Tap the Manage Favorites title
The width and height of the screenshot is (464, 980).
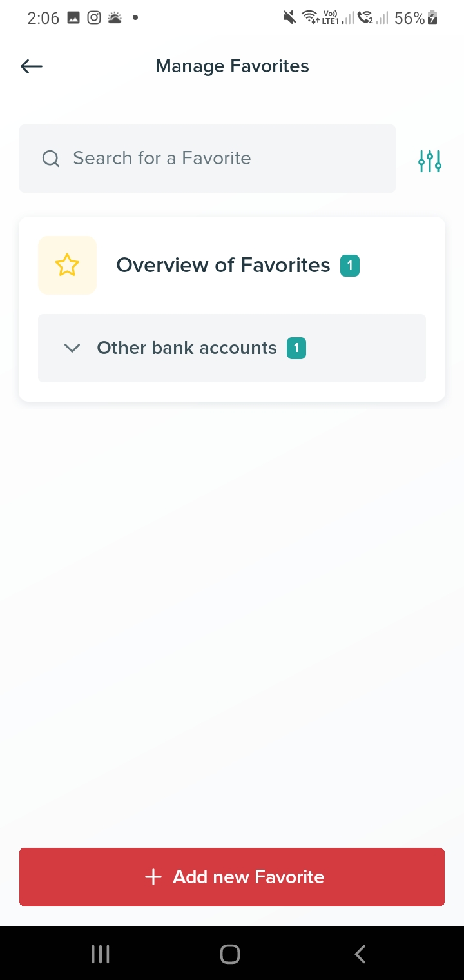(232, 66)
